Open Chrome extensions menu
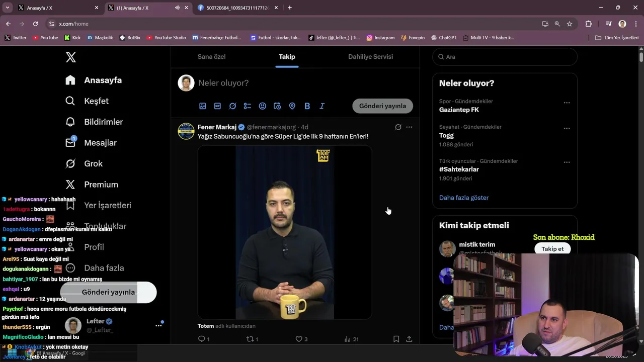 point(589,24)
